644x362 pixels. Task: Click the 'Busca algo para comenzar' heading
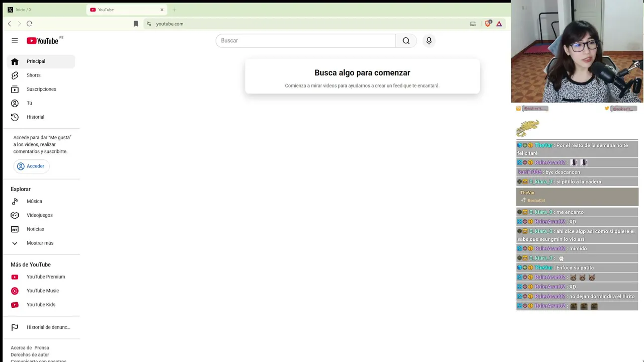(x=362, y=73)
